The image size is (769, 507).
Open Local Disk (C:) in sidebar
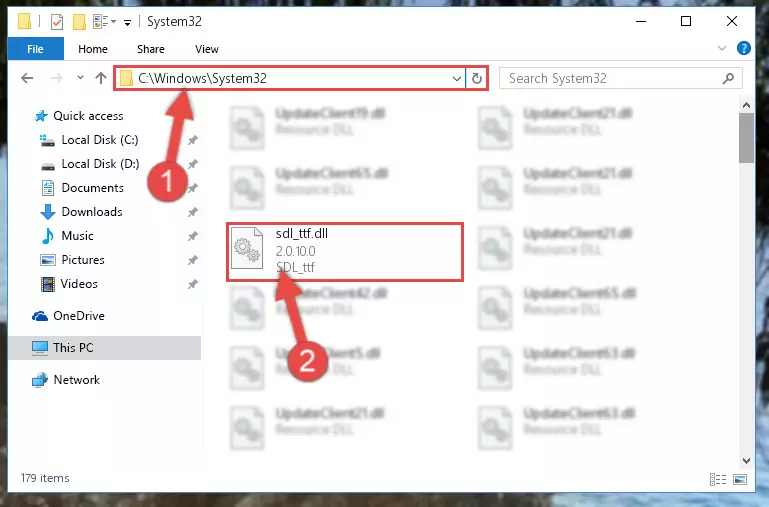[x=100, y=140]
